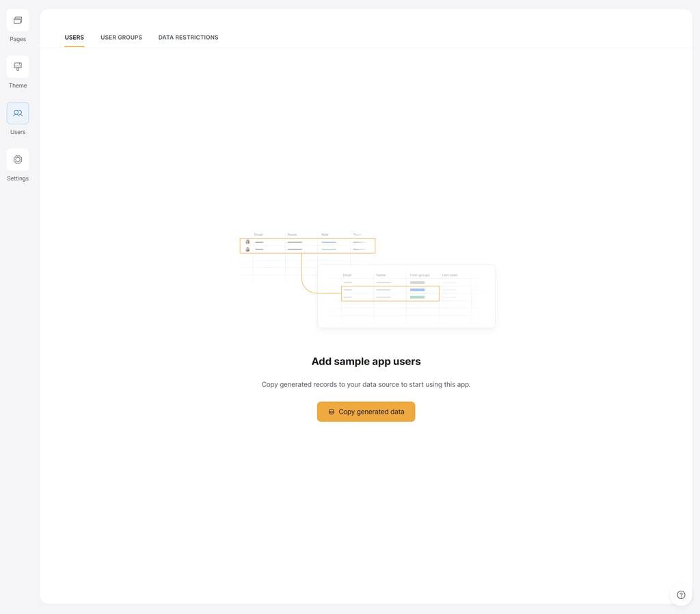The height and width of the screenshot is (614, 700).
Task: Click the Settings label text
Action: click(x=17, y=178)
